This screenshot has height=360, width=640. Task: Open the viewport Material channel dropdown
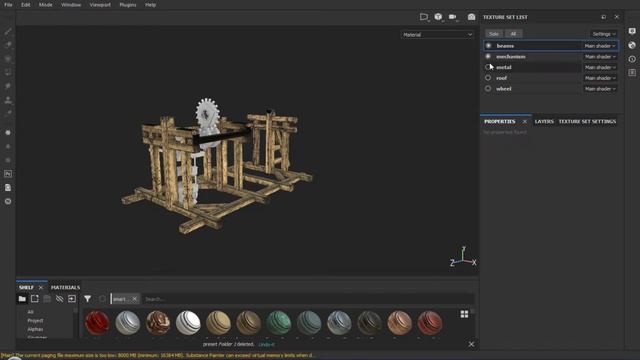pyautogui.click(x=437, y=35)
